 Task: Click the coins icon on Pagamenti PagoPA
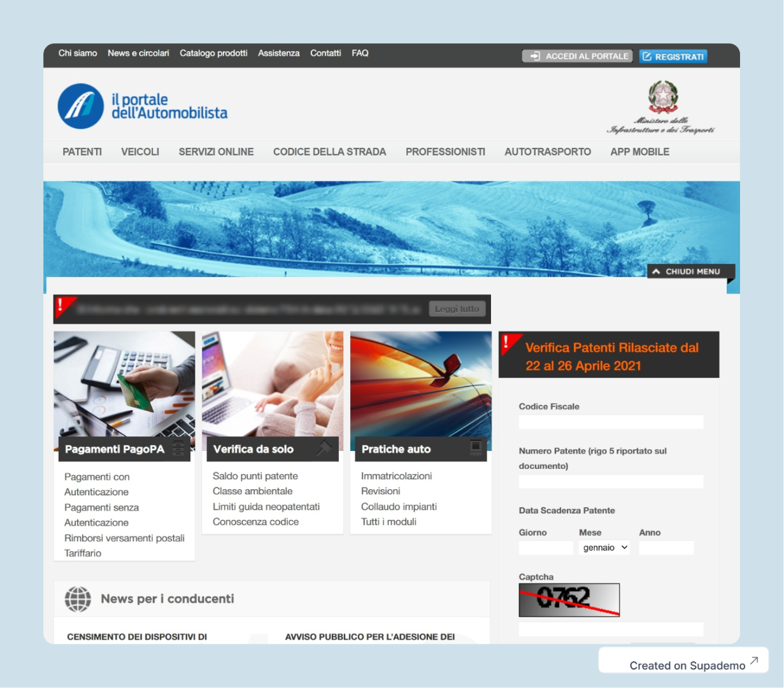[178, 448]
